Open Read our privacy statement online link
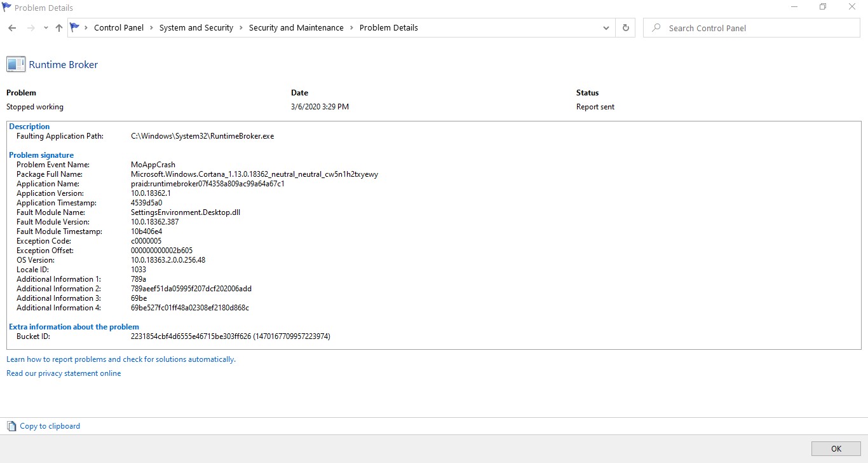The image size is (868, 463). pyautogui.click(x=64, y=373)
